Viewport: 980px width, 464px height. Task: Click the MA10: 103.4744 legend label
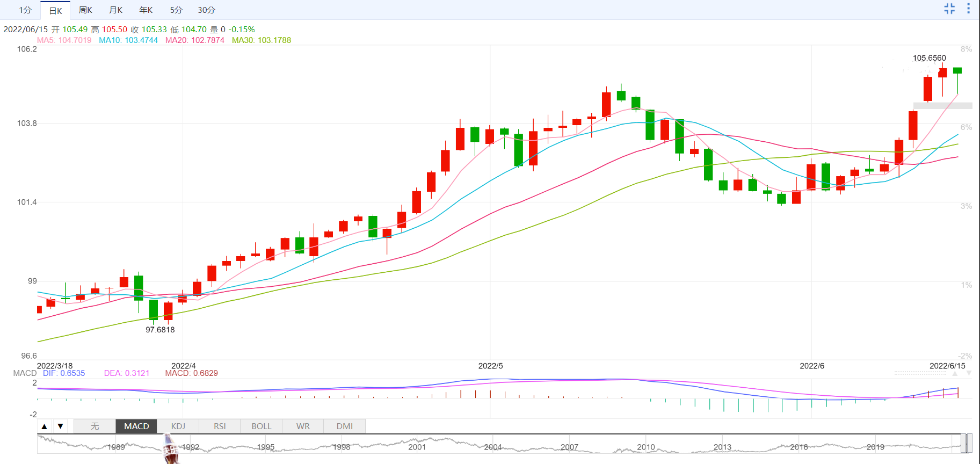pos(128,40)
